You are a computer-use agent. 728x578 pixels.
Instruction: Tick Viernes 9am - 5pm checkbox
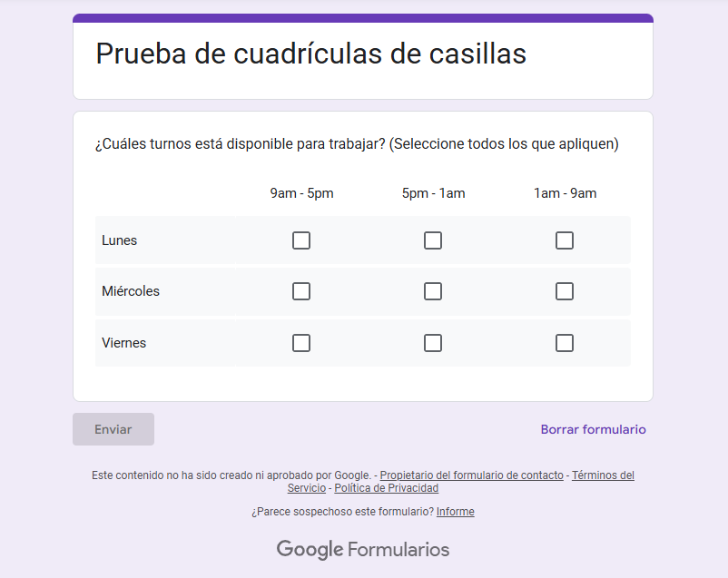tap(301, 343)
